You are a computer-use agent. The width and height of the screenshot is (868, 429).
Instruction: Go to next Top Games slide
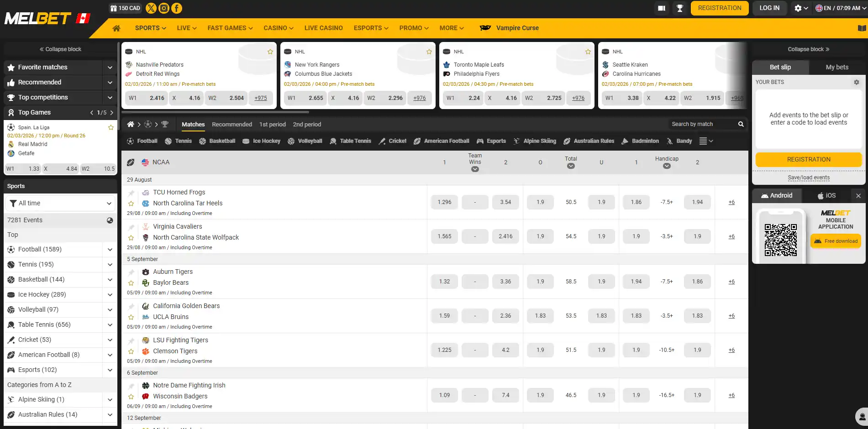click(112, 112)
